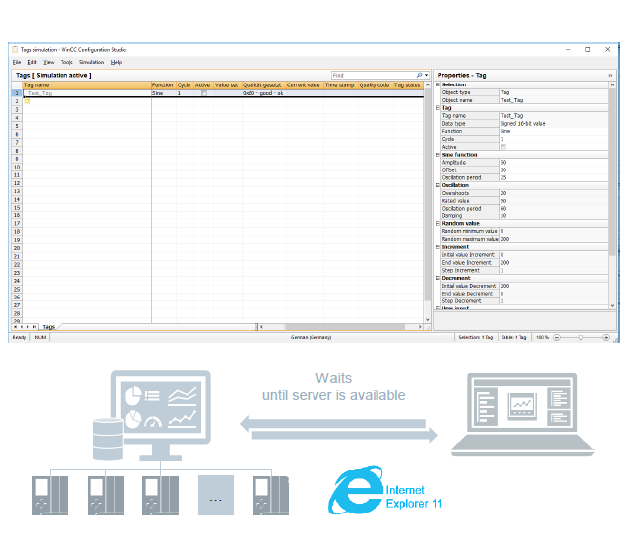
Task: Click the WinCC Configuration Studio title icon
Action: 13,49
